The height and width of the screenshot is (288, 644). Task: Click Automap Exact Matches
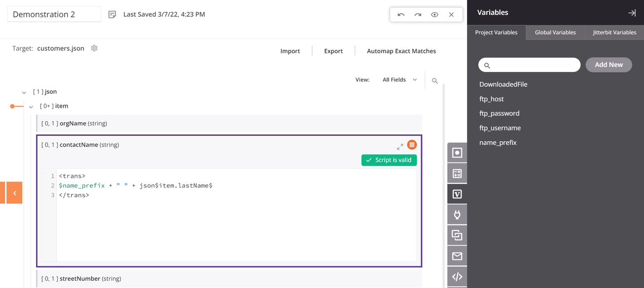401,51
